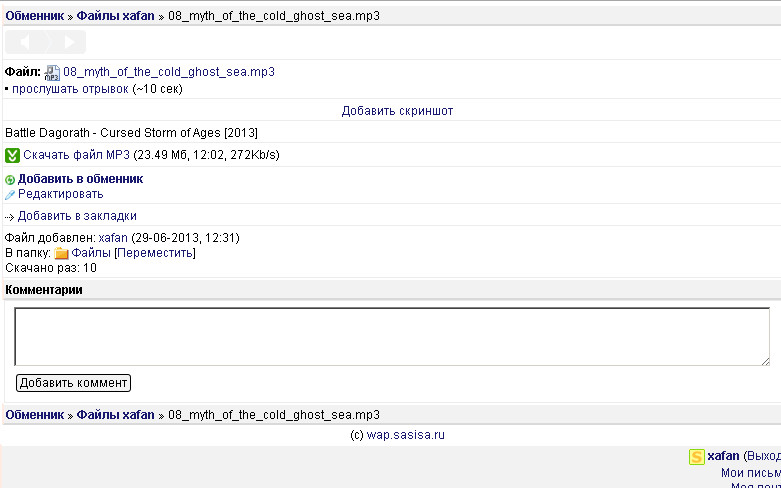Open the wap.sasisa.ru footer link
Viewport: 781px width, 488px height.
tap(405, 435)
